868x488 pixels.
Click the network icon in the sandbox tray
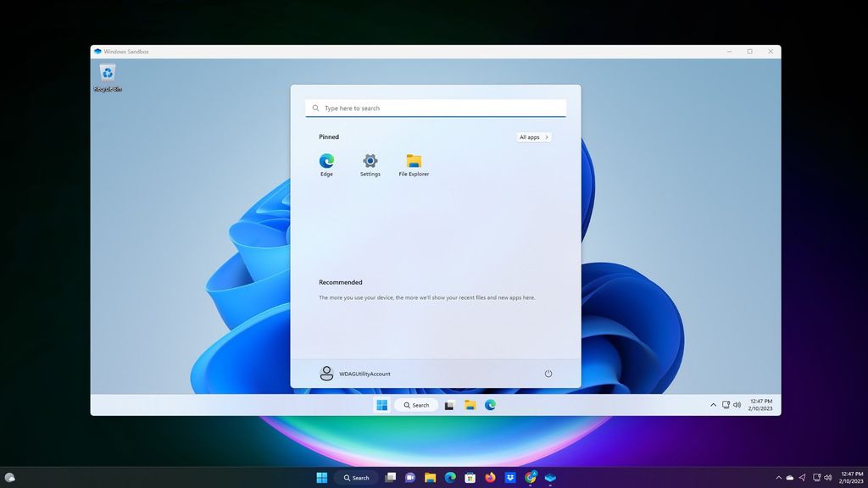click(726, 405)
